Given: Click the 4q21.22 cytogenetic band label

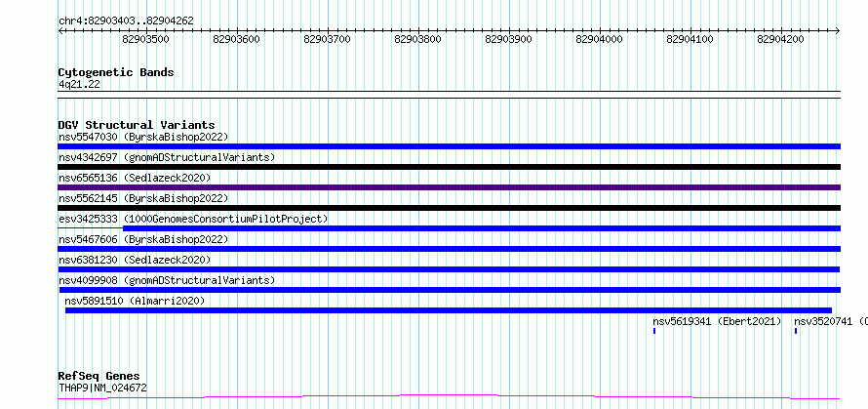Looking at the screenshot, I should tap(80, 85).
